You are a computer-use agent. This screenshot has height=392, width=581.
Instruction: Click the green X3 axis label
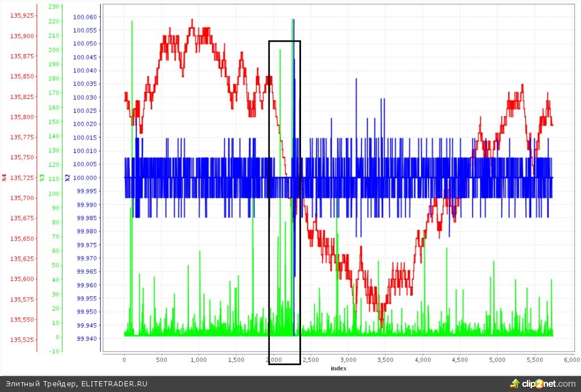point(42,178)
